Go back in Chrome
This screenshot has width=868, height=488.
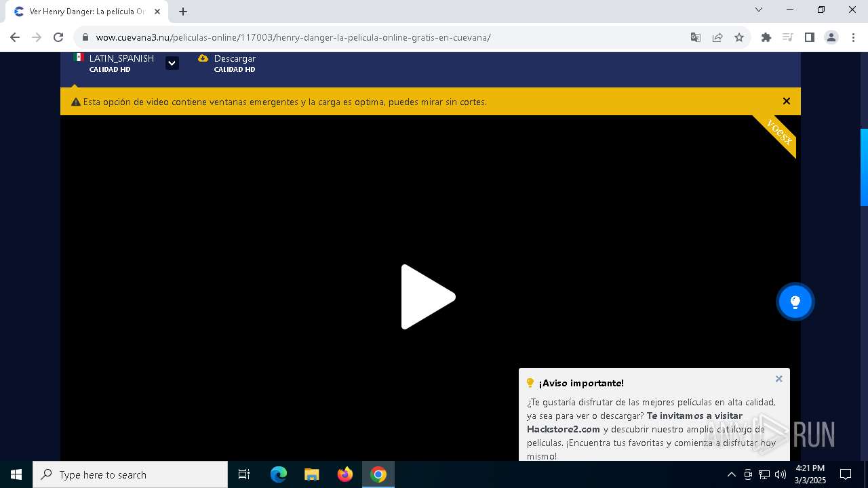coord(15,37)
